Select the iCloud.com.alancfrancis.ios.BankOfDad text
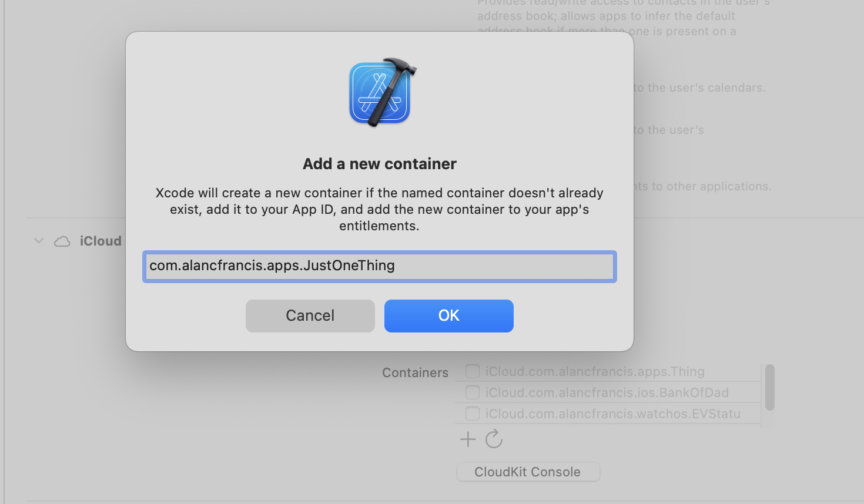This screenshot has width=864, height=504. 607,392
